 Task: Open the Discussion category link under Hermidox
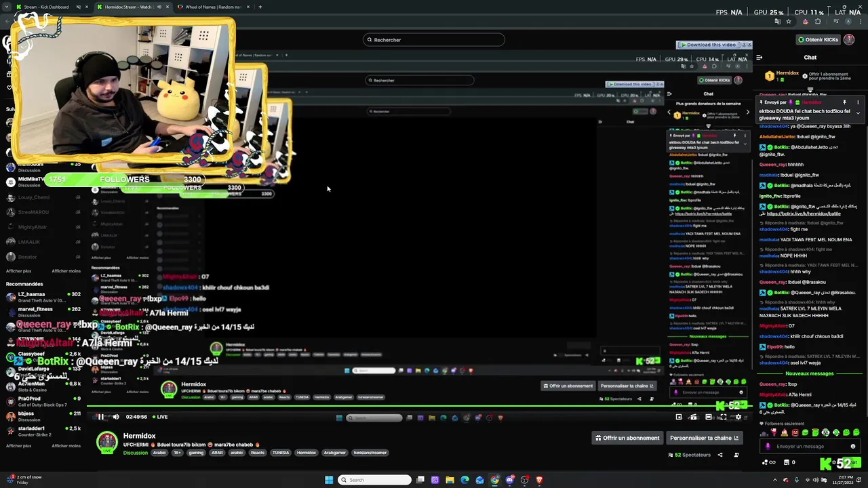pos(136,453)
